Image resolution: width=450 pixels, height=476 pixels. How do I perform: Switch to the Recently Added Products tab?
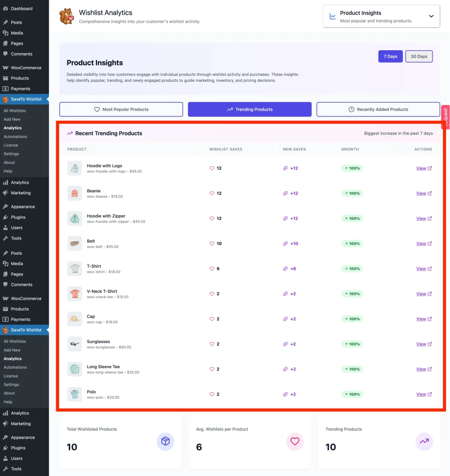378,109
